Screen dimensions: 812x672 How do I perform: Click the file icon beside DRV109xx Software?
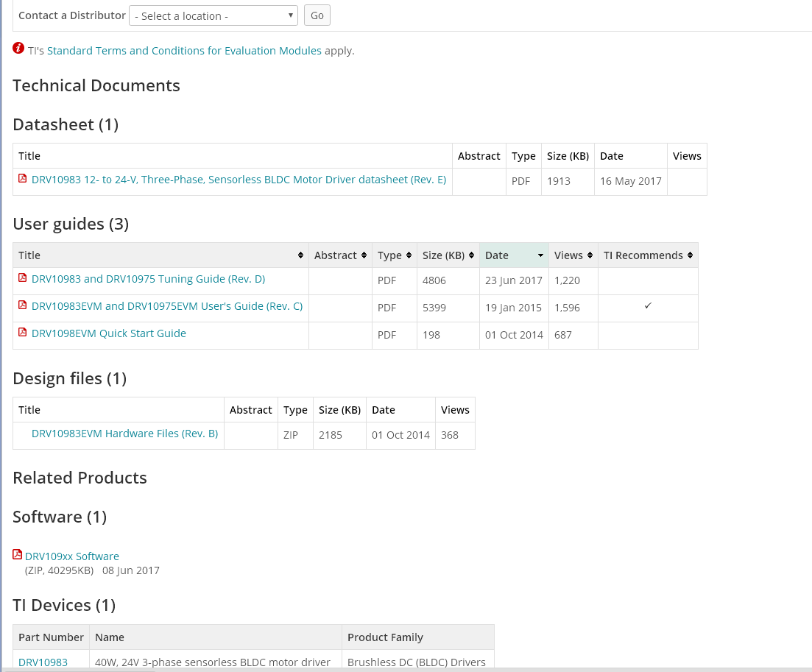[17, 554]
